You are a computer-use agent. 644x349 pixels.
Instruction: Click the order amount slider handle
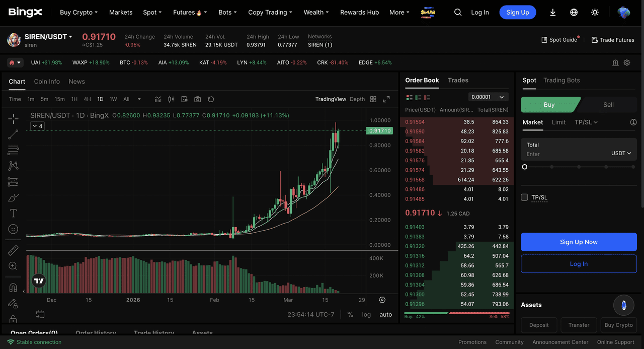525,167
